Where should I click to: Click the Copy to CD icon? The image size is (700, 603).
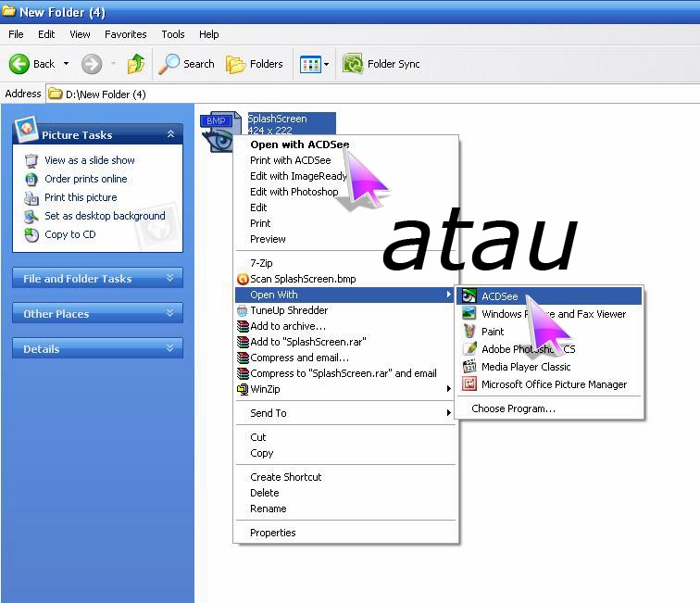coord(31,235)
